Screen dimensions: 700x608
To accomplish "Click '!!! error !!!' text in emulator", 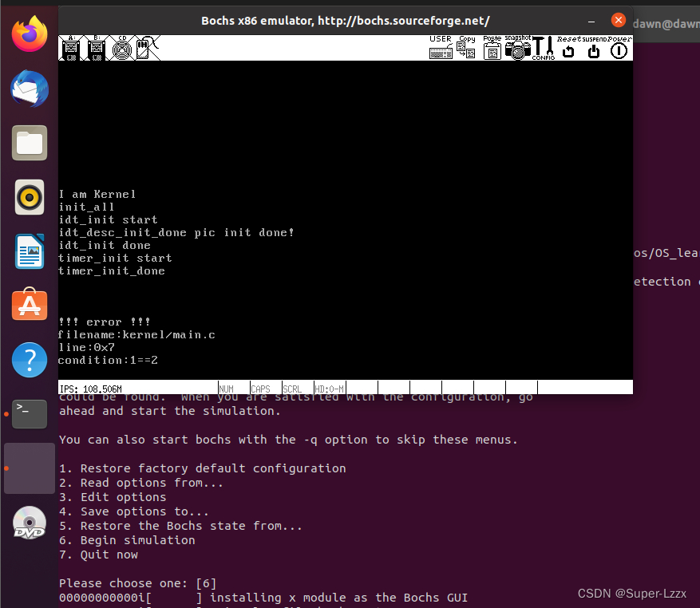I will click(105, 322).
